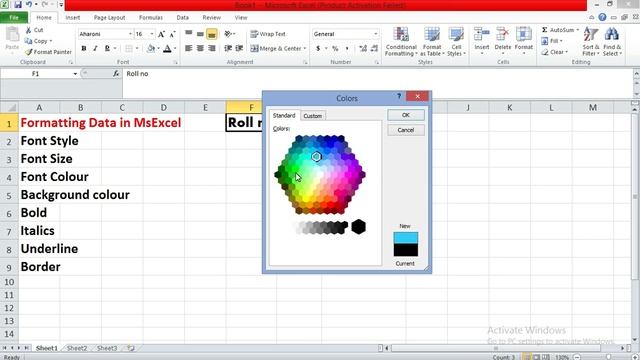Viewport: 640px width, 360px height.
Task: Switch to the Data tab
Action: [x=182, y=18]
